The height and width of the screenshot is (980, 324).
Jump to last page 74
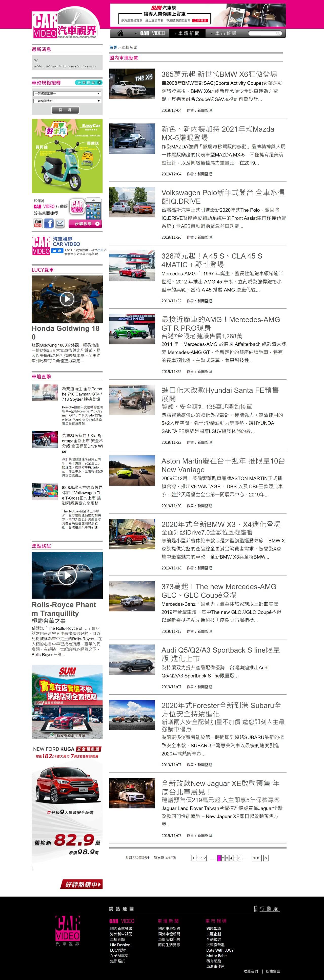click(266, 858)
